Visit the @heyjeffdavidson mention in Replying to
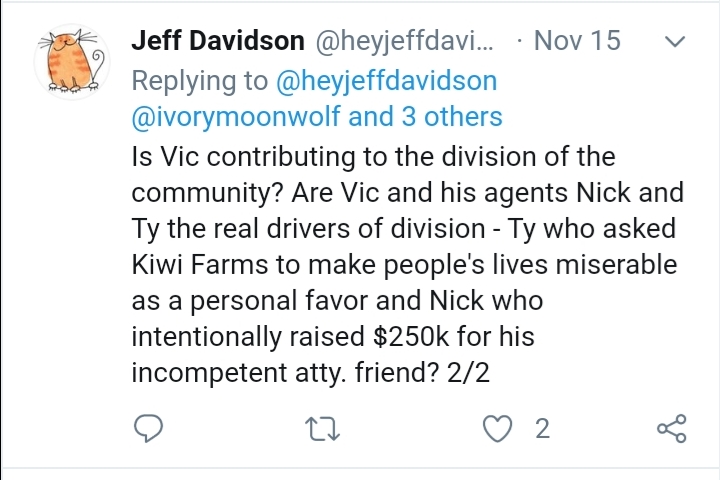 pos(387,81)
